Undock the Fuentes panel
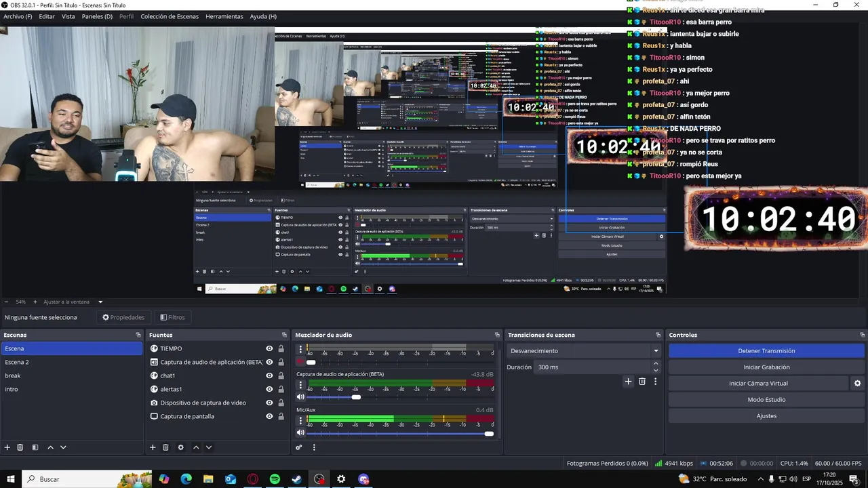This screenshot has height=488, width=868. tap(284, 335)
